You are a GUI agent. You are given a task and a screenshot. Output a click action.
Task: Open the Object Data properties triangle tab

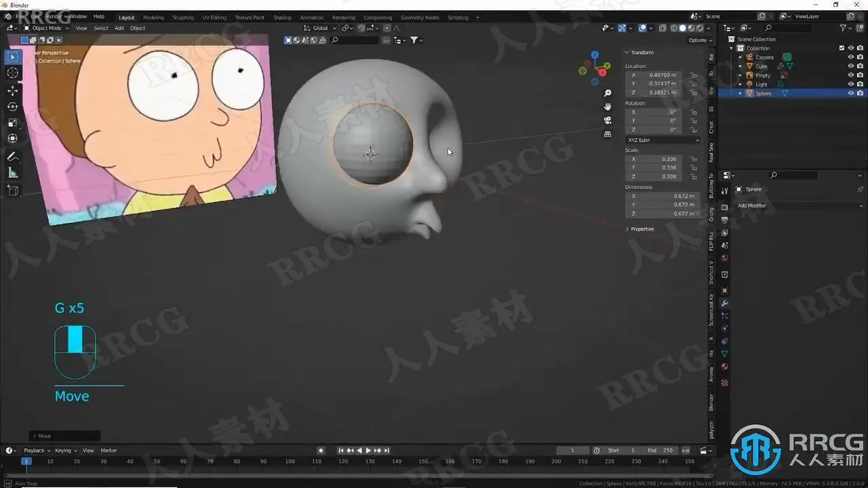click(x=725, y=354)
